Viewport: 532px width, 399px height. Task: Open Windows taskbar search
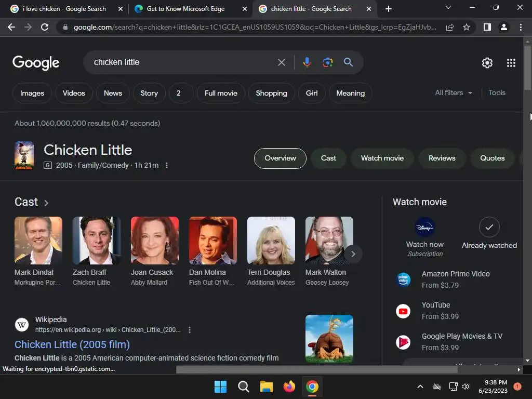pyautogui.click(x=244, y=387)
